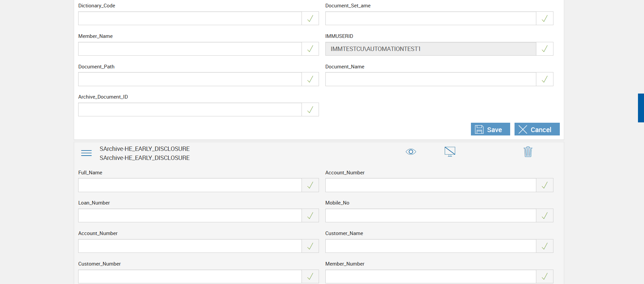The image size is (644, 284).
Task: Click checkmark next to Document_Path field
Action: (310, 79)
